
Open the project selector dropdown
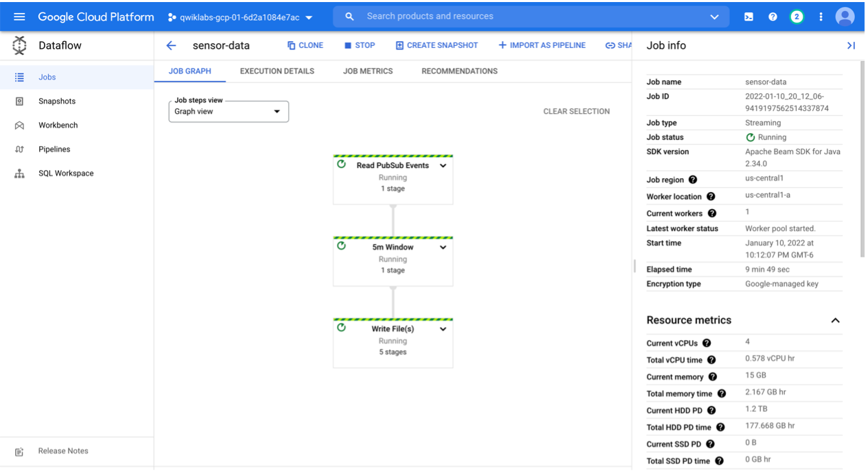coord(240,17)
